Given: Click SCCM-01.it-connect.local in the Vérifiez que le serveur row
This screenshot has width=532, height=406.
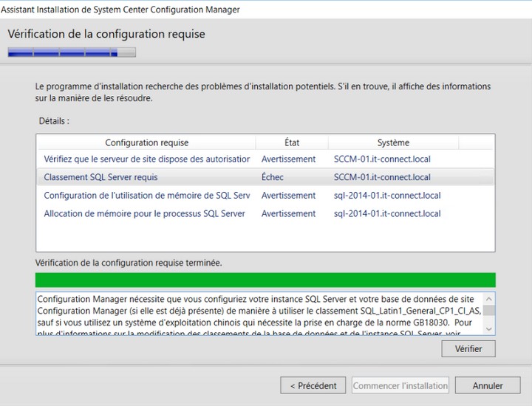Looking at the screenshot, I should (382, 159).
